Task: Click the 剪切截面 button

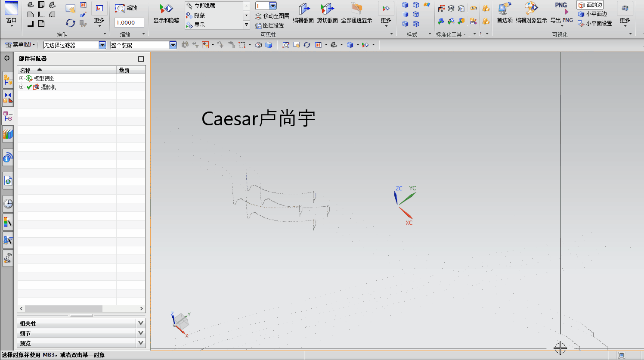Action: 327,12
